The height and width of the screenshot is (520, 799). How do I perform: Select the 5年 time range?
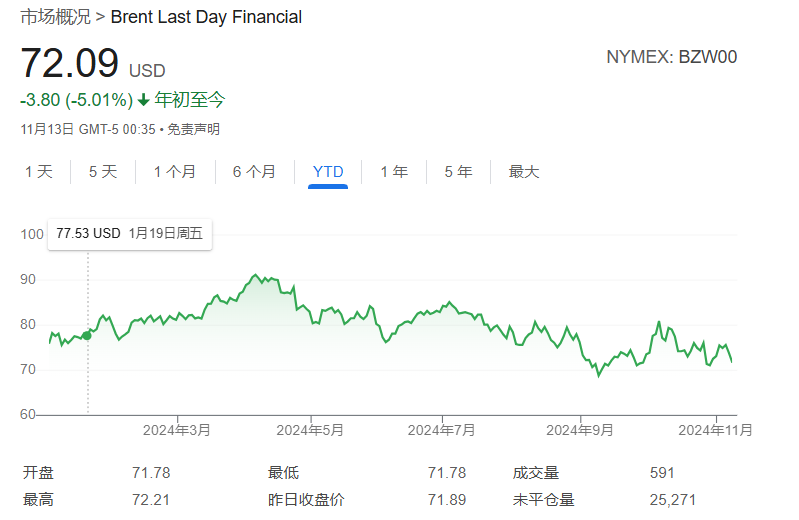(458, 172)
